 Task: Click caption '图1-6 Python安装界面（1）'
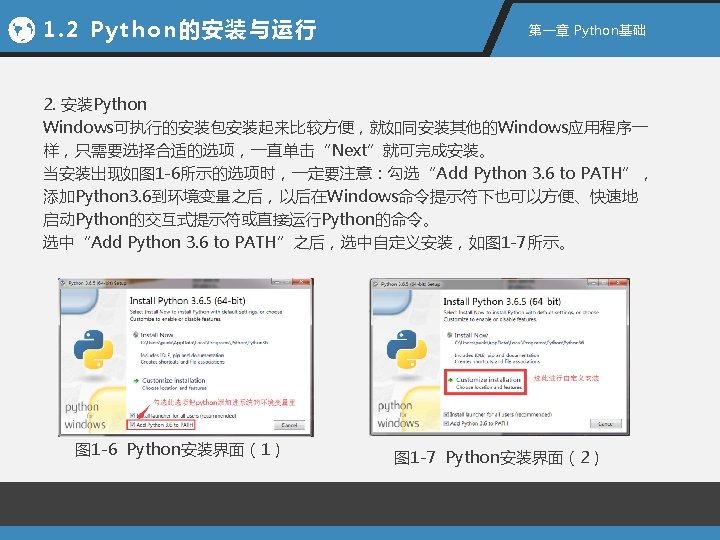click(x=178, y=450)
